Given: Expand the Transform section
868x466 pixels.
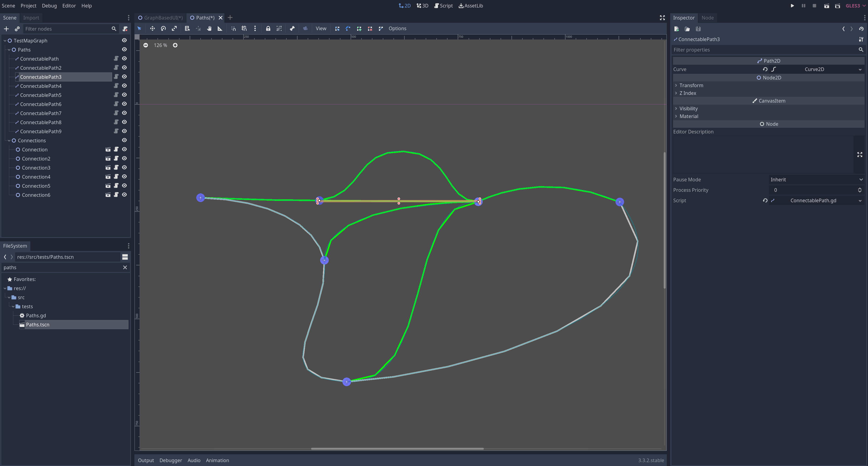Looking at the screenshot, I should [691, 85].
